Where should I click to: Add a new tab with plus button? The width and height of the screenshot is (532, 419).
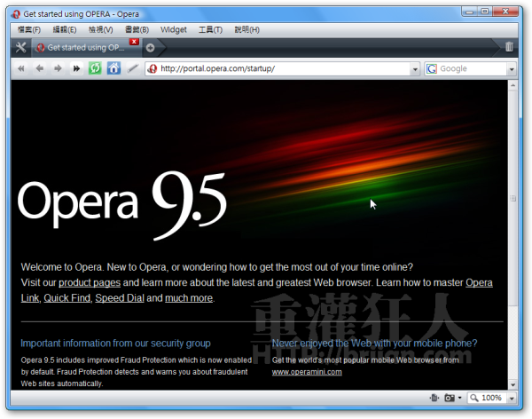151,48
